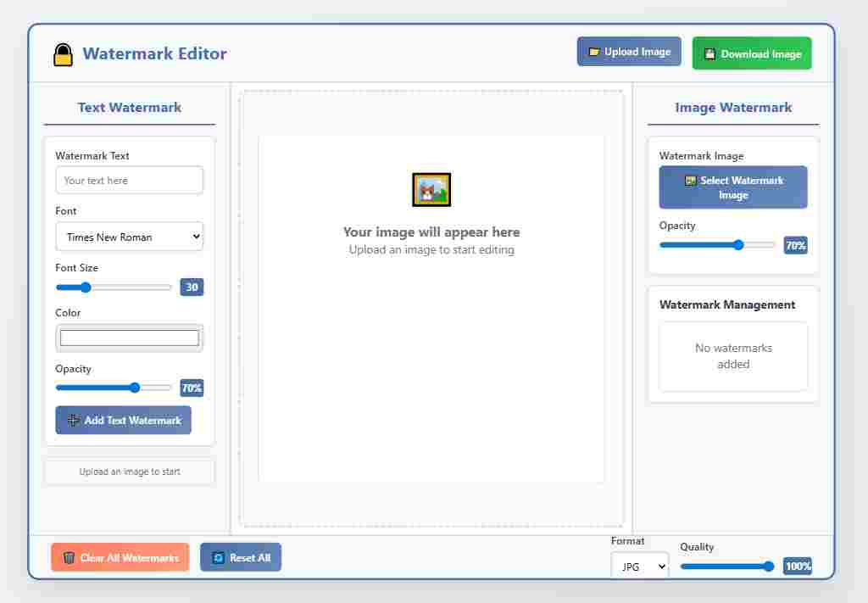This screenshot has width=868, height=603.
Task: Open the Font dropdown
Action: 129,237
